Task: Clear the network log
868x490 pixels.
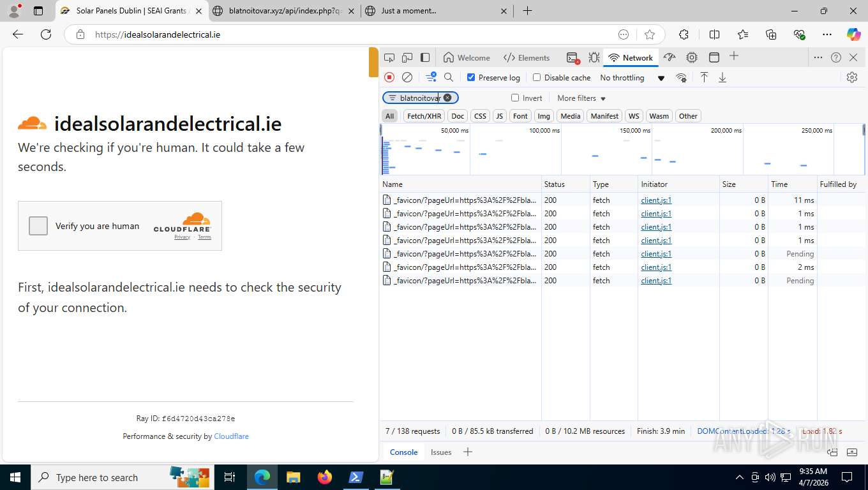Action: click(x=407, y=77)
